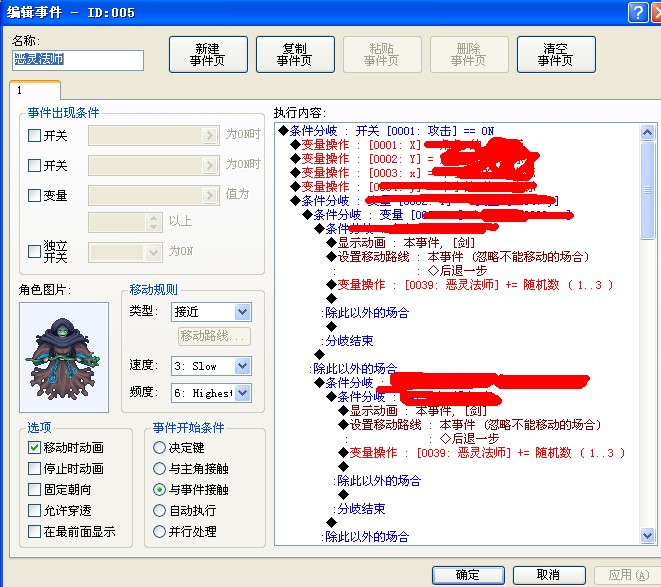The width and height of the screenshot is (661, 587).
Task: Click the 恶灵法师 character graphic thumbnail
Action: point(64,357)
